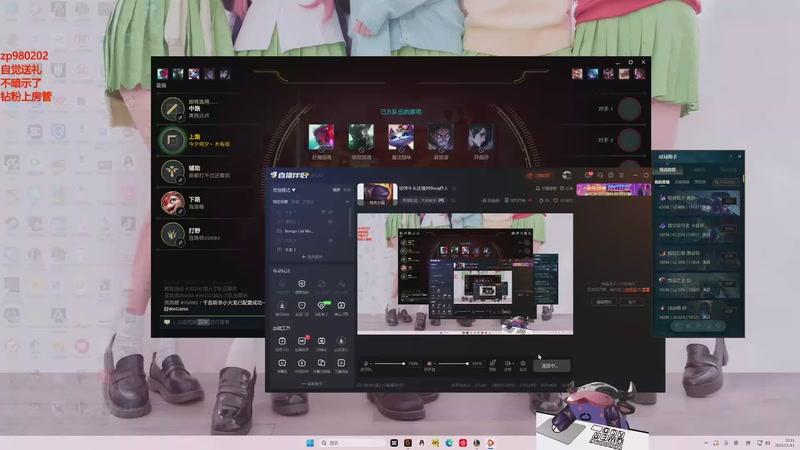Viewport: 800px width, 450px height.
Task: Click the live preview canvas
Action: [x=465, y=274]
